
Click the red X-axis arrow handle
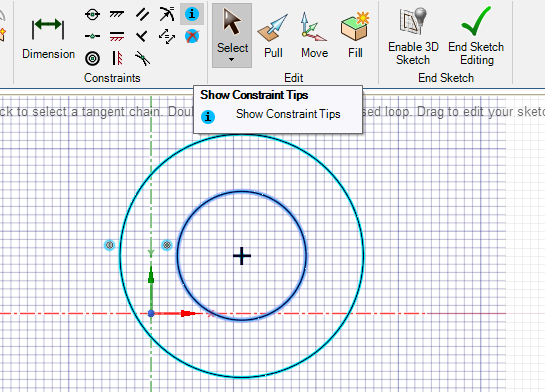(x=188, y=313)
